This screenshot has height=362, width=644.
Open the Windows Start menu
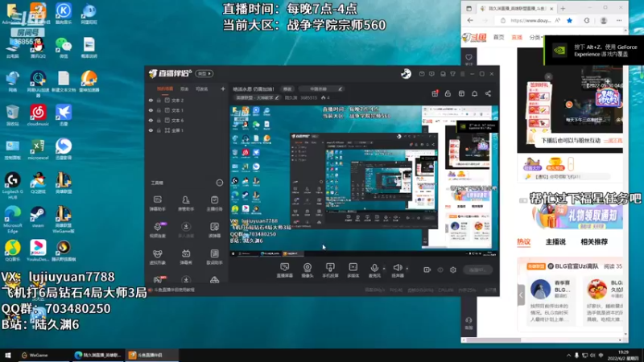[x=8, y=355]
